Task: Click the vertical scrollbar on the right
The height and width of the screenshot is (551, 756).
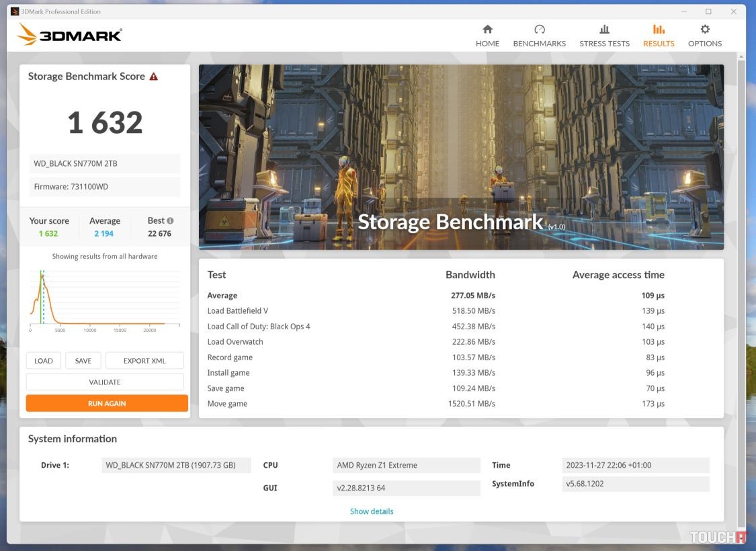Action: point(741,269)
